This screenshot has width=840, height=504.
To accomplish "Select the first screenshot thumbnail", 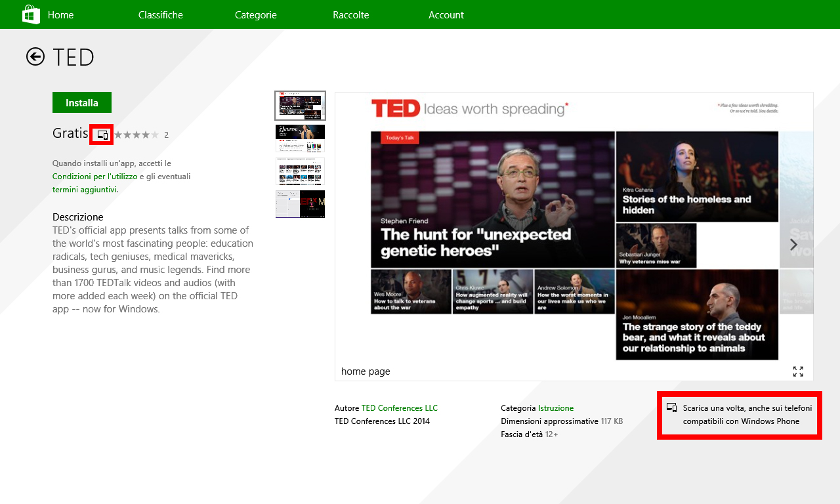I will [300, 106].
